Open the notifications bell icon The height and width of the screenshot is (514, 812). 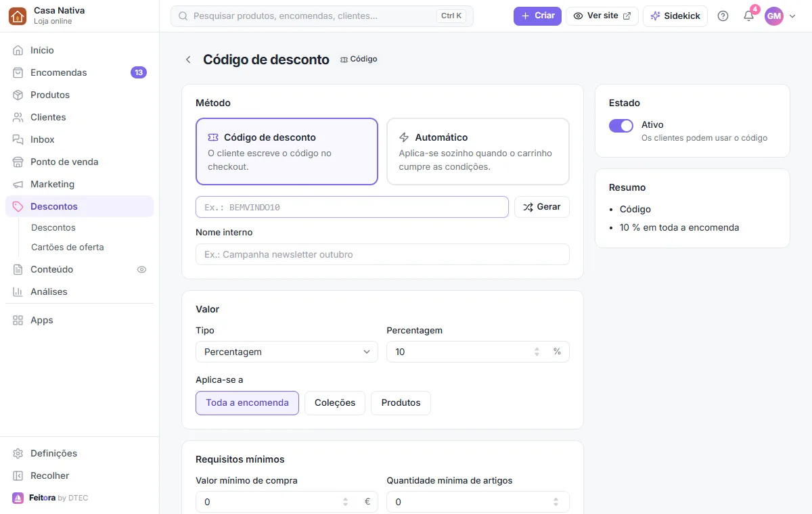point(748,16)
